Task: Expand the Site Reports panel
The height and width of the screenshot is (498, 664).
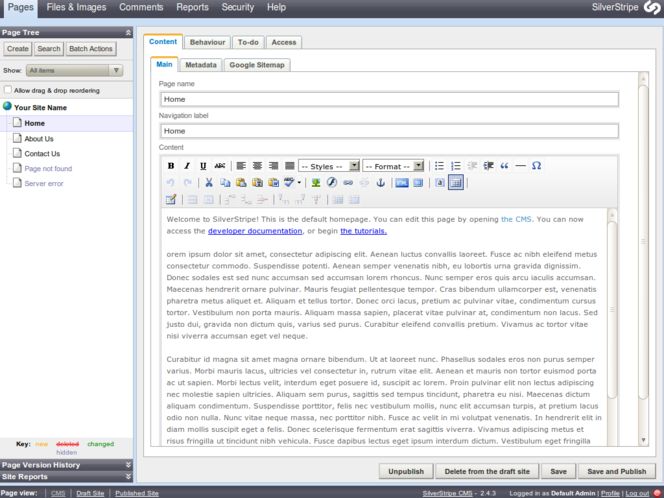Action: (66, 477)
